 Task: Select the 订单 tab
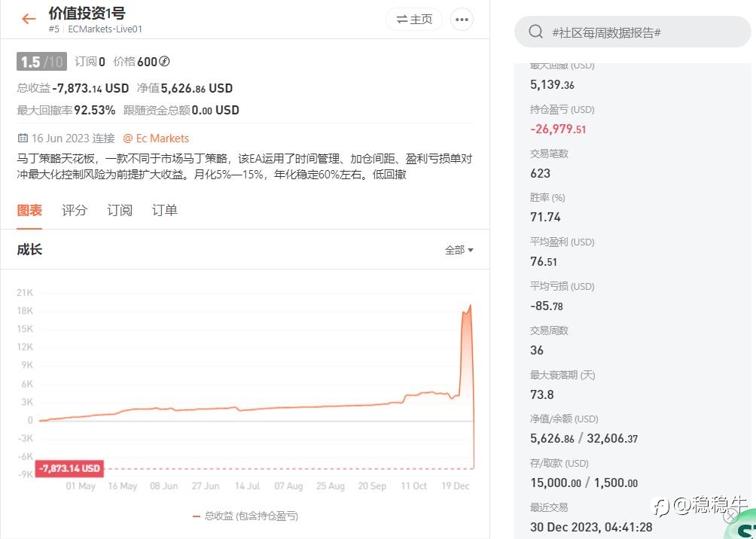[164, 210]
